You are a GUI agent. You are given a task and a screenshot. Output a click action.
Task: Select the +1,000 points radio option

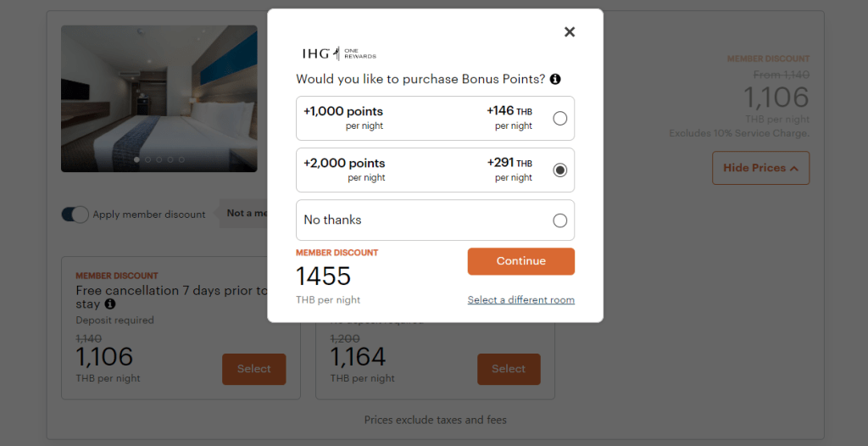(x=559, y=119)
